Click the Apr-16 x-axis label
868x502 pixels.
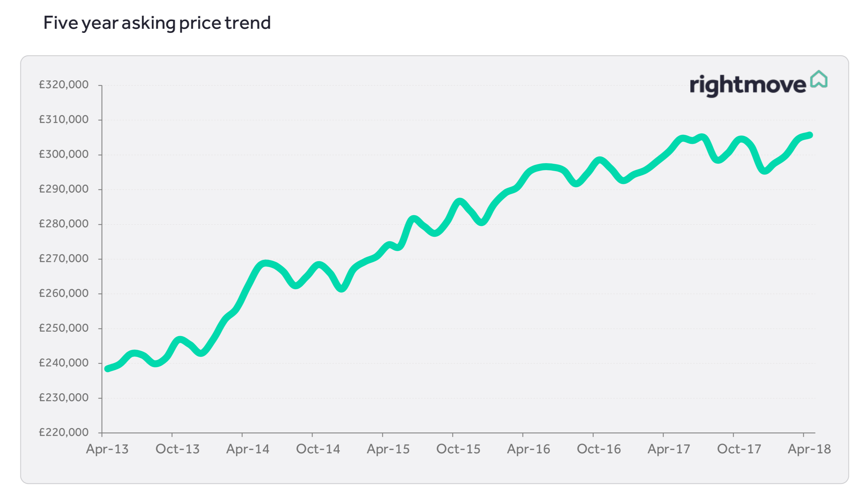[x=528, y=449]
